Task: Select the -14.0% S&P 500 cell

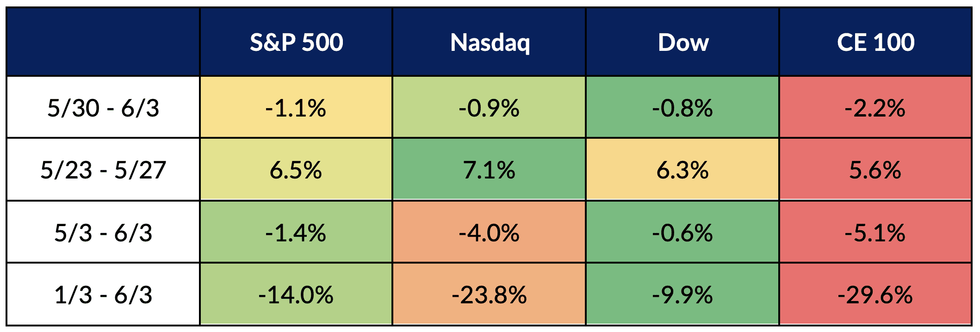Action: (x=296, y=295)
